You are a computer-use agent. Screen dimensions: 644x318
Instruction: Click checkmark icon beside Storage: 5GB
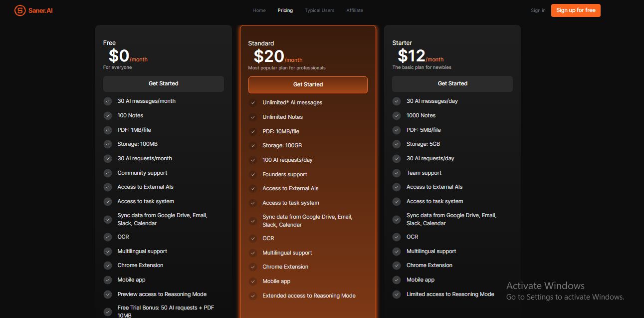tap(397, 144)
